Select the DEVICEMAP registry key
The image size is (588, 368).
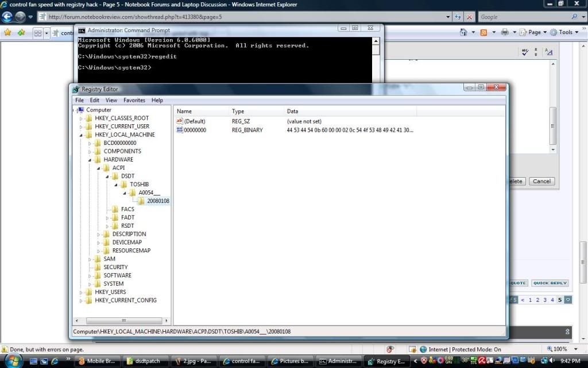coord(127,242)
